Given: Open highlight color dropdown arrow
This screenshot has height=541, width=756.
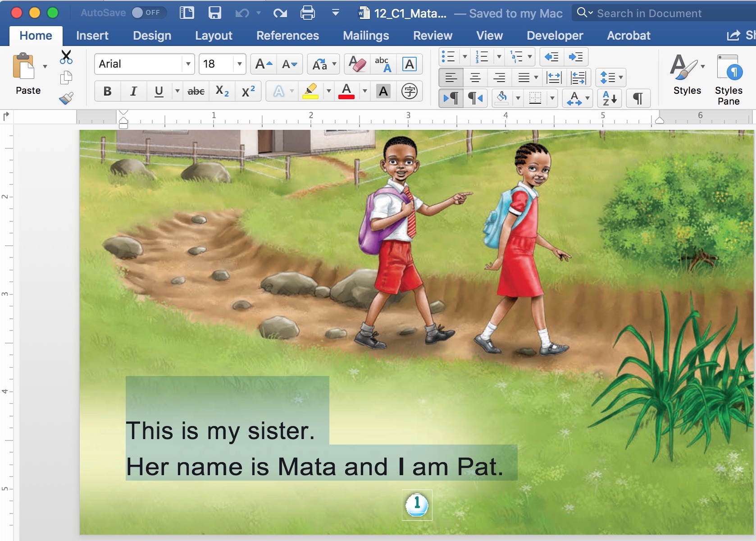Looking at the screenshot, I should coord(329,92).
